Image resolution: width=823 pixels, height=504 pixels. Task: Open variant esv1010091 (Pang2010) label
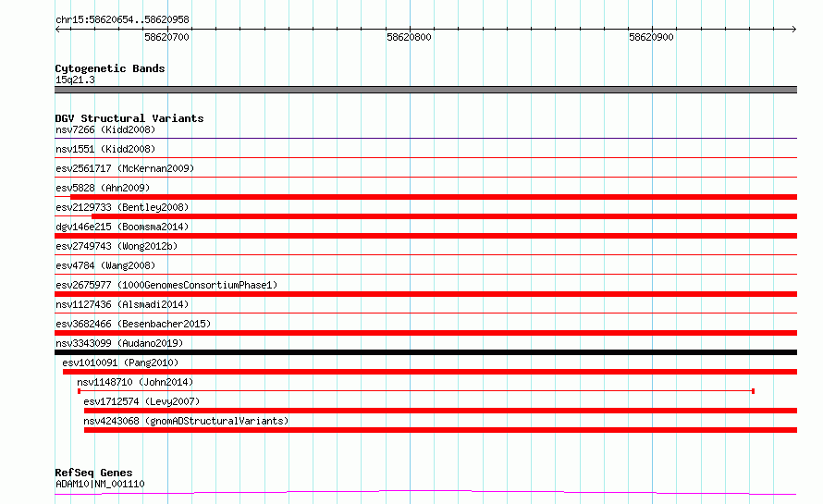coord(120,363)
